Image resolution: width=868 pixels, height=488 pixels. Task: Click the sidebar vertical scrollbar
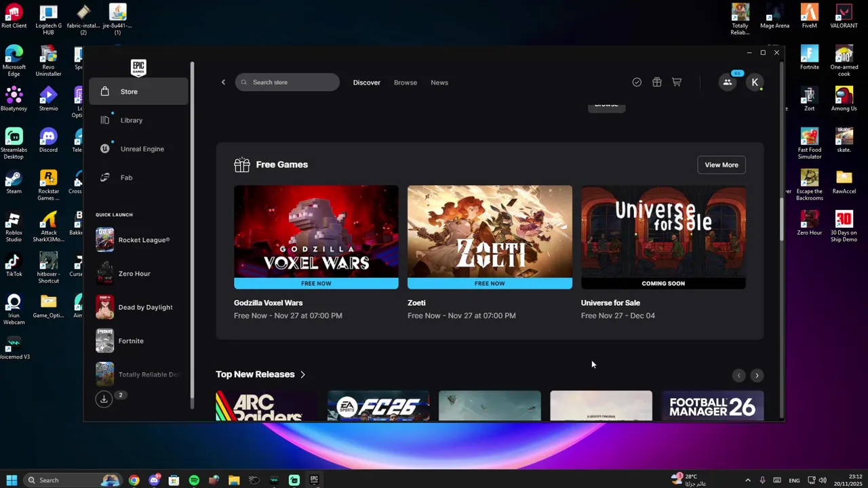[192, 234]
